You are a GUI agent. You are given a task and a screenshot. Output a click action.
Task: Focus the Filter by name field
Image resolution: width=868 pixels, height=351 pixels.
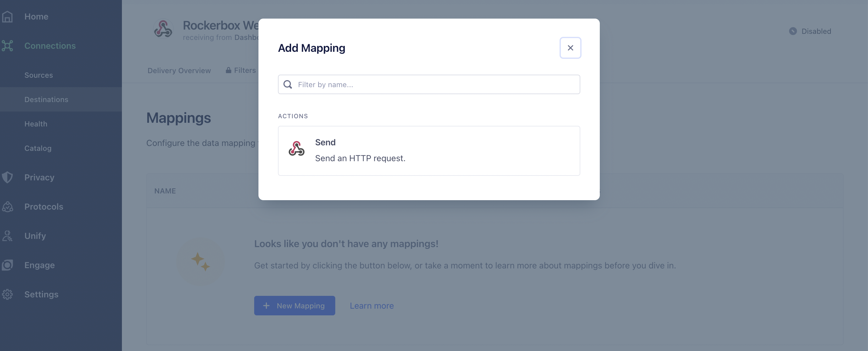click(429, 84)
